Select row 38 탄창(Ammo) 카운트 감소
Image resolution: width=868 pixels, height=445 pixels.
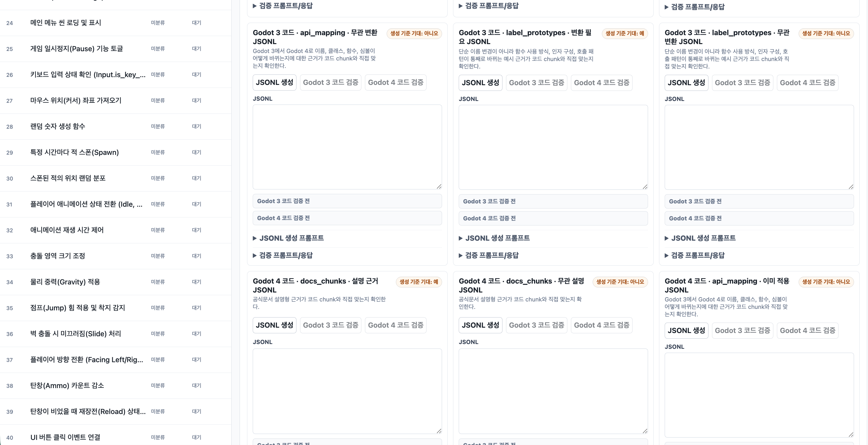(115, 386)
